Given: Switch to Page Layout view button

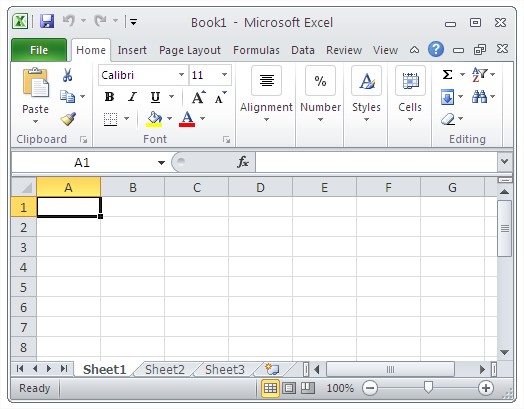Looking at the screenshot, I should 289,388.
